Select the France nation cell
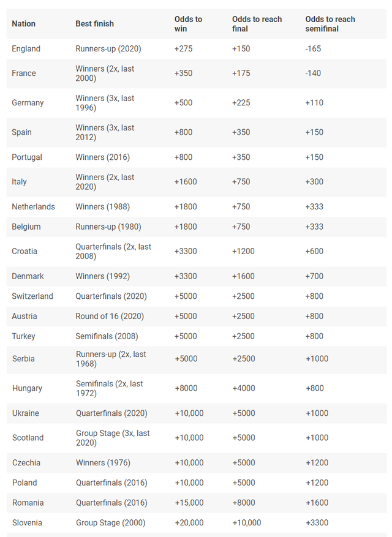Viewport: 392px width, 537px height. [x=24, y=73]
